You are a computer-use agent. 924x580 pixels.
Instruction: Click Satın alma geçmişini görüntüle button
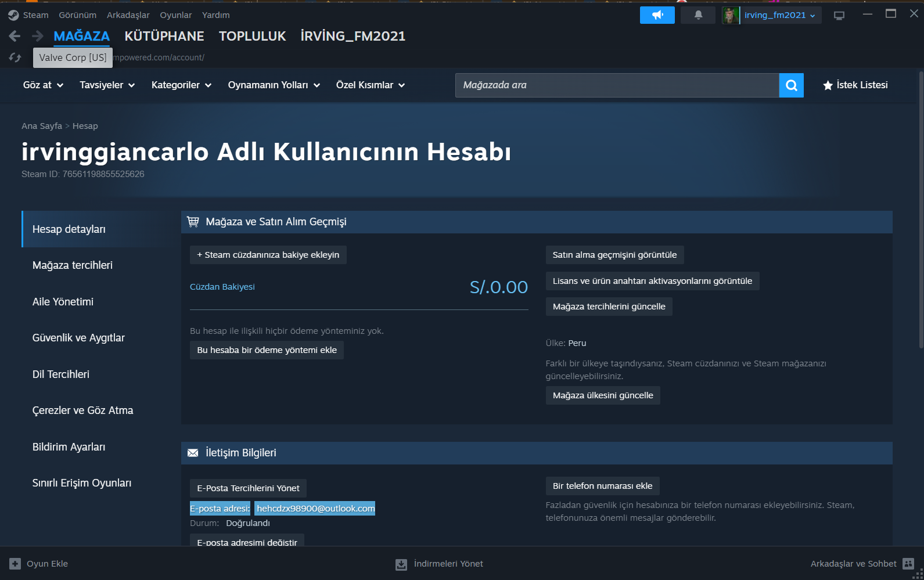coord(614,255)
